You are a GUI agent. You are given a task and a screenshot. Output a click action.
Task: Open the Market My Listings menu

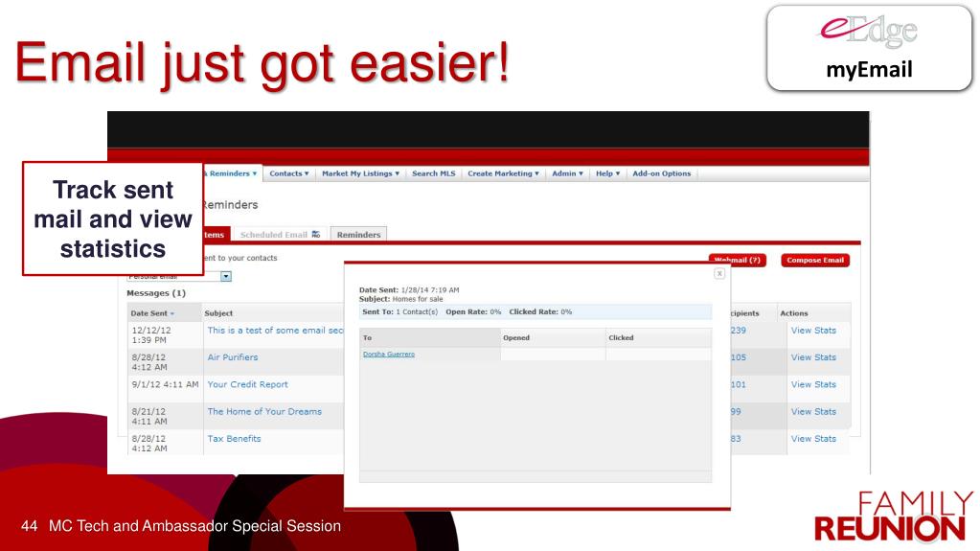point(360,173)
